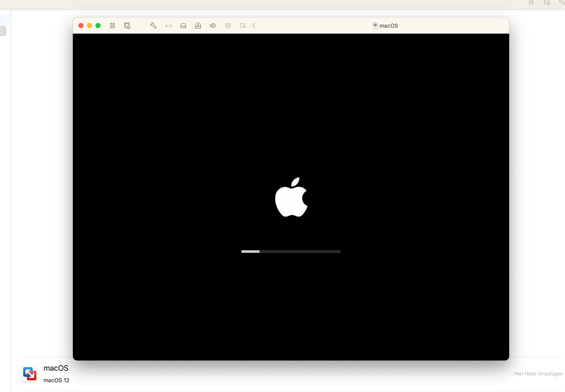Minimize the macOS VM window
The width and height of the screenshot is (565, 392).
(89, 25)
